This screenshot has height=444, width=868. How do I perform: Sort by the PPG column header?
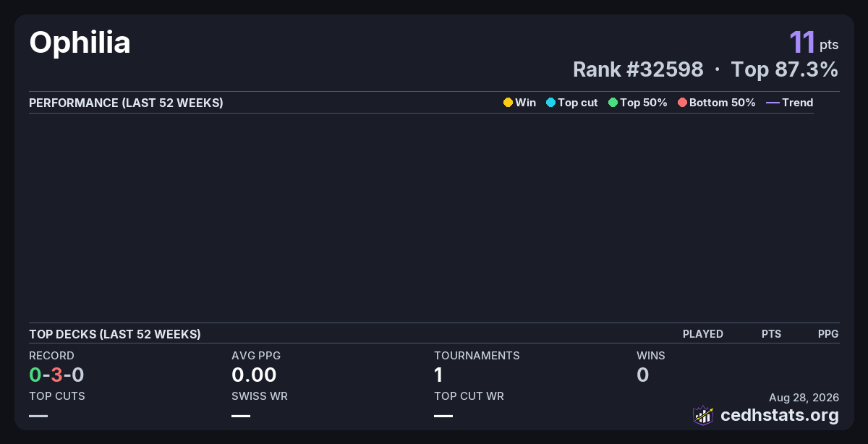(828, 334)
